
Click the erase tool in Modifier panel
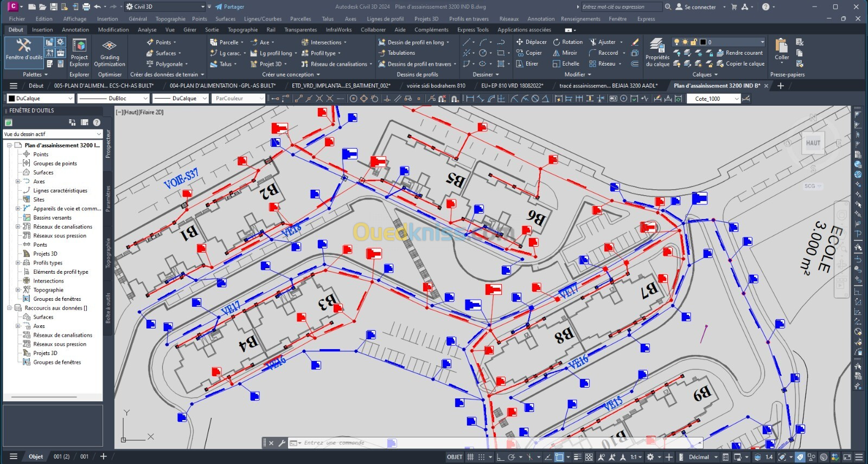pyautogui.click(x=635, y=42)
